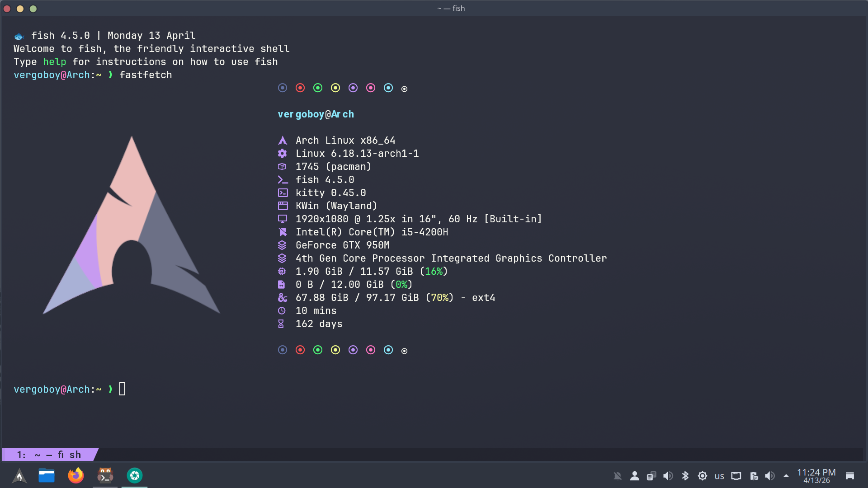This screenshot has width=868, height=488.
Task: Click the gear icon beside the kernel version
Action: pos(283,154)
